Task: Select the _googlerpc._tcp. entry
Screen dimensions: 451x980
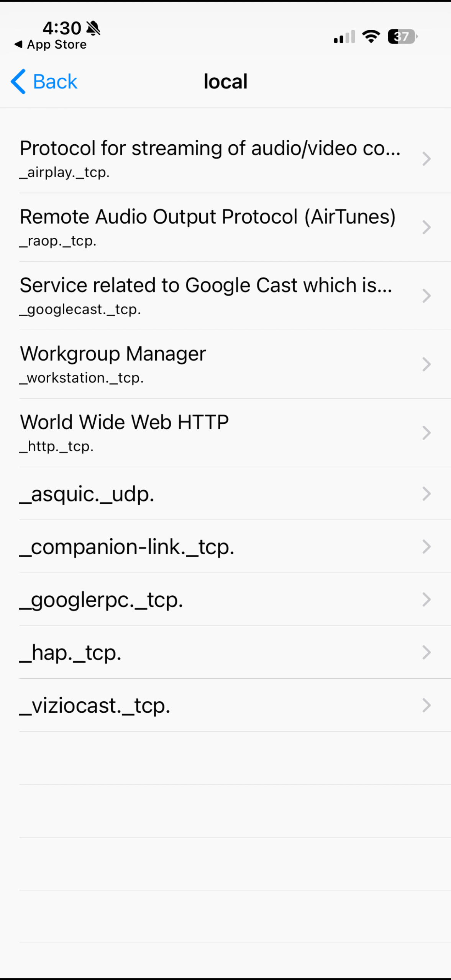Action: point(215,599)
